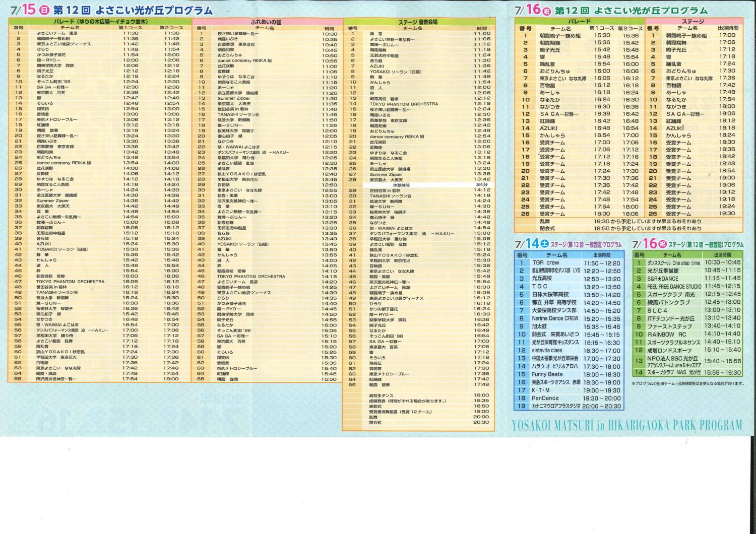Select Summer Zipper in the ふれあいの径 table
Viewport: 756px width, 534px height.
point(233,98)
